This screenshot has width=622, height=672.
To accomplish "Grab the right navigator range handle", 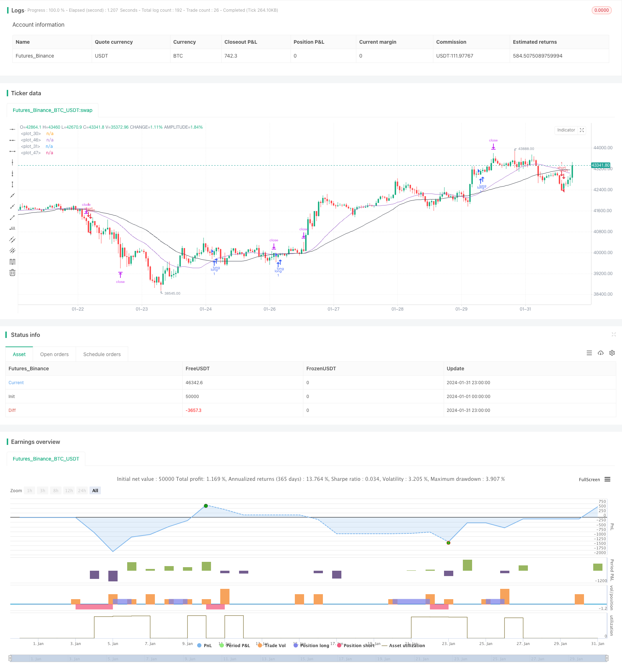I will 607,658.
